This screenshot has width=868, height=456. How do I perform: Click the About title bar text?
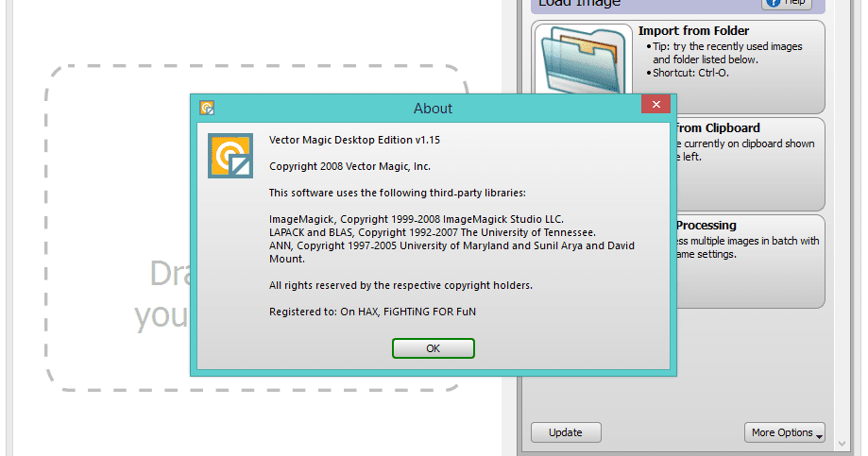point(433,109)
